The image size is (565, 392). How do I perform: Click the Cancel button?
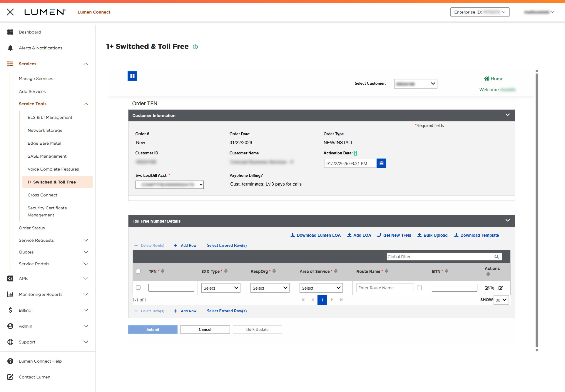[x=205, y=329]
